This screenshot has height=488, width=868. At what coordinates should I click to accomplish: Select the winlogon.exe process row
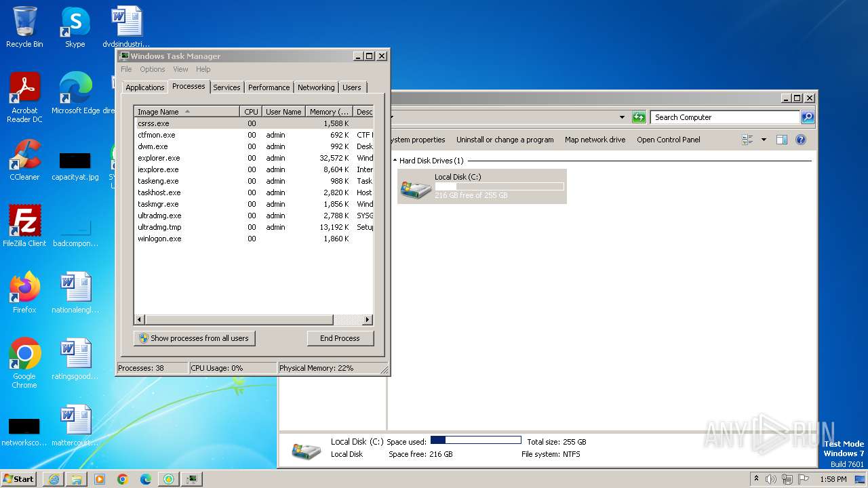[x=254, y=239]
